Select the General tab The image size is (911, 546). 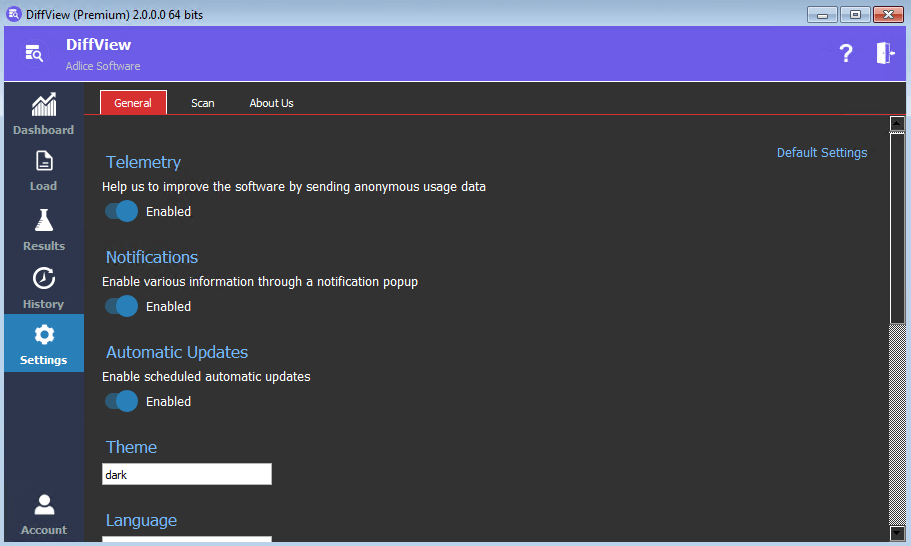tap(133, 103)
